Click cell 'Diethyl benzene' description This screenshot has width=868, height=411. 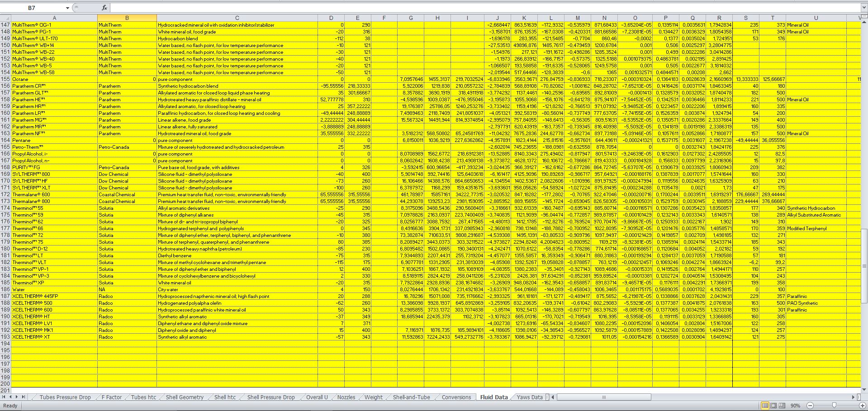pos(237,255)
